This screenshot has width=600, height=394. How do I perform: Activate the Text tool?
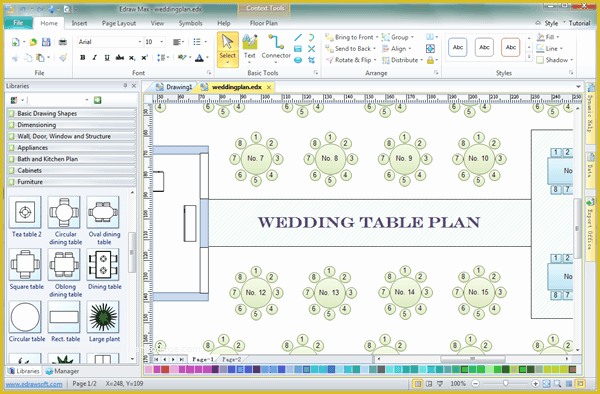pyautogui.click(x=249, y=48)
